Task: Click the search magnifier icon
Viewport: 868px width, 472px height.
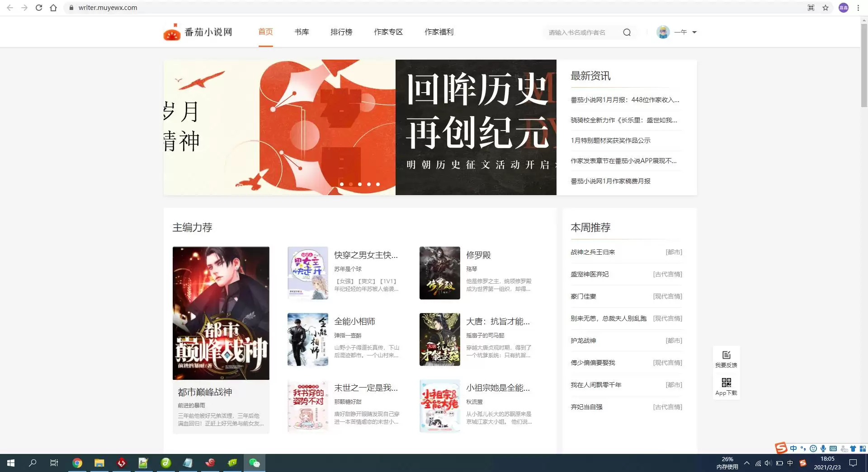Action: click(x=627, y=32)
